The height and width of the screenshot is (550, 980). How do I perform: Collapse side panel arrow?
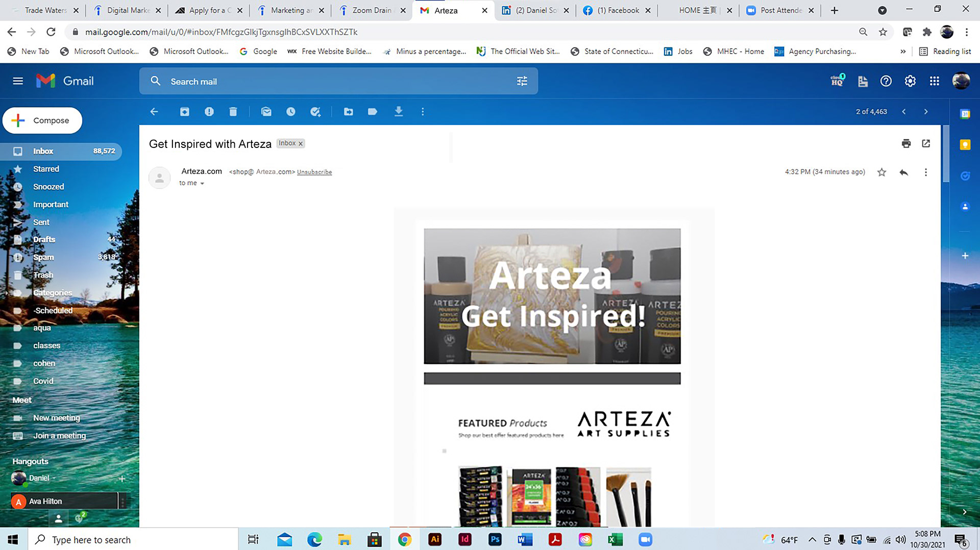coord(964,512)
